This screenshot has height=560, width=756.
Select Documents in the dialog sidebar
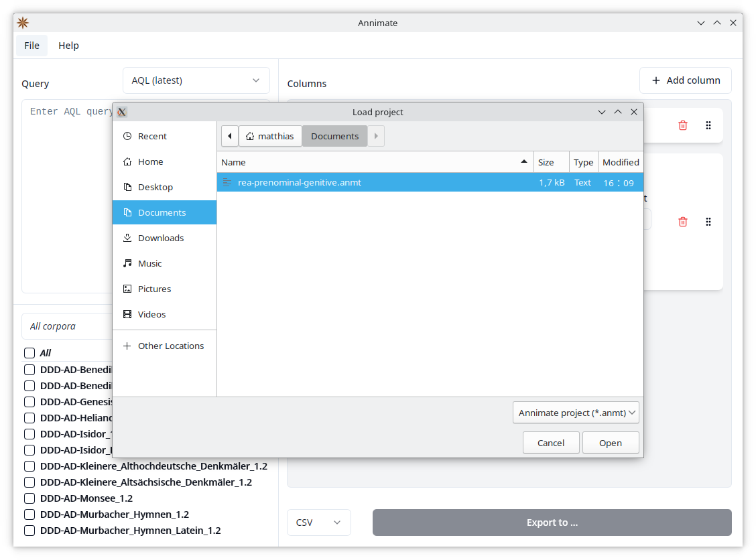click(x=164, y=212)
